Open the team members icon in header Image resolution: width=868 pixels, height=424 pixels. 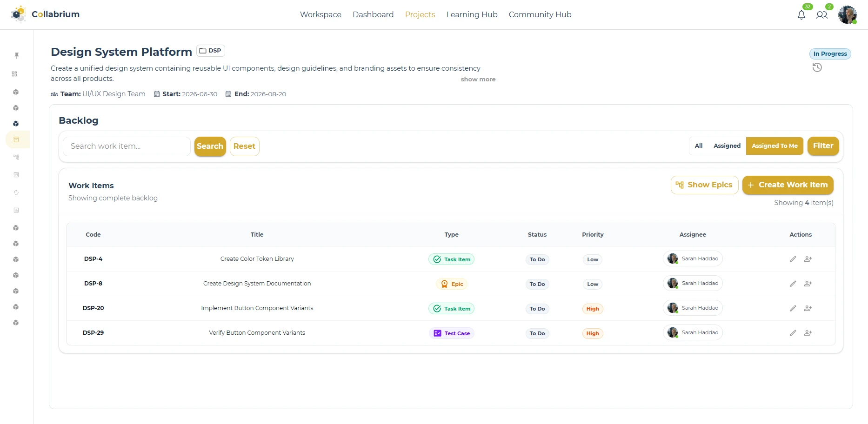[821, 15]
